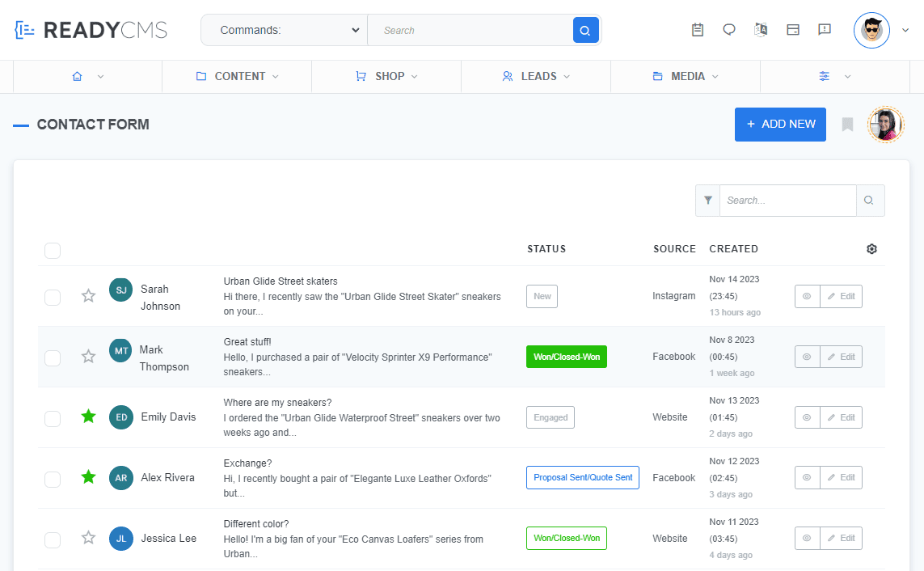Viewport: 924px width, 571px height.
Task: Click the AR avatar of Alex Rivera
Action: click(x=120, y=478)
